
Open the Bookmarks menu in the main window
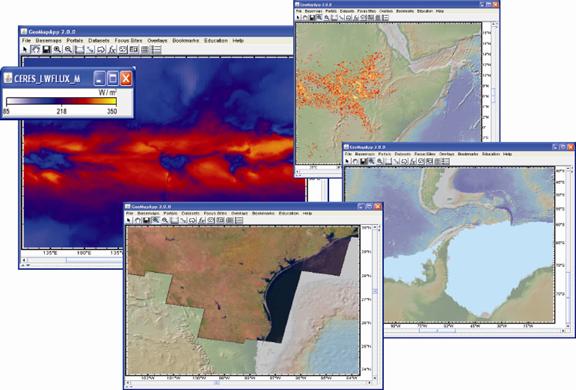click(x=186, y=40)
